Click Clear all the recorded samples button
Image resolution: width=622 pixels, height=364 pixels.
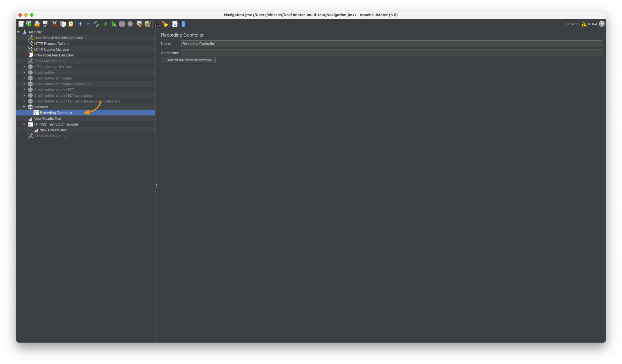click(x=188, y=60)
